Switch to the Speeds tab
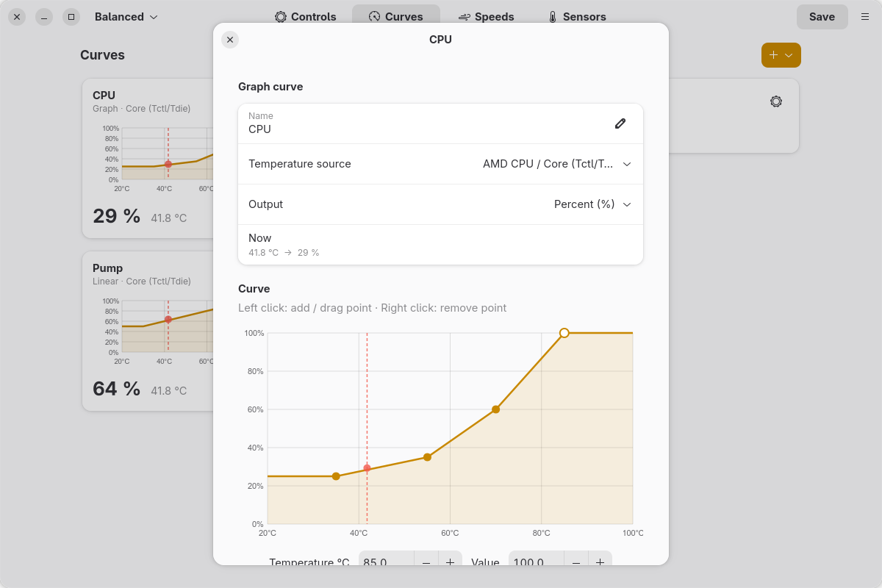The width and height of the screenshot is (882, 588). click(x=486, y=17)
